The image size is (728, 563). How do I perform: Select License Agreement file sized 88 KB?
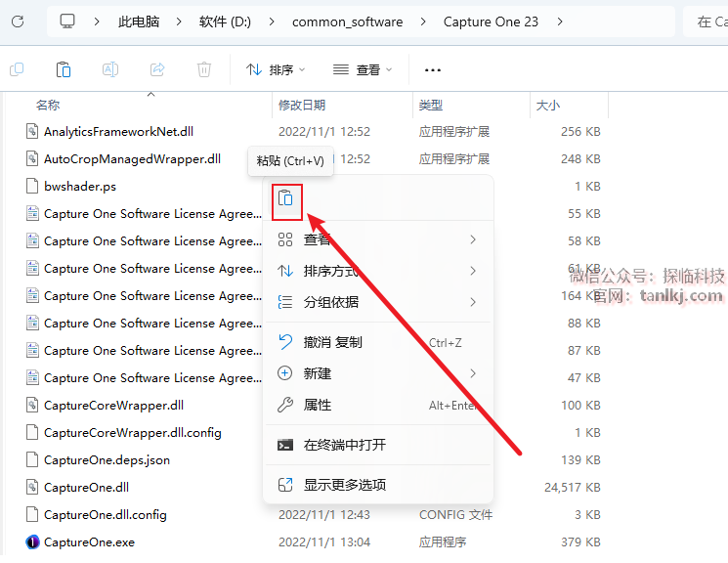tap(152, 324)
